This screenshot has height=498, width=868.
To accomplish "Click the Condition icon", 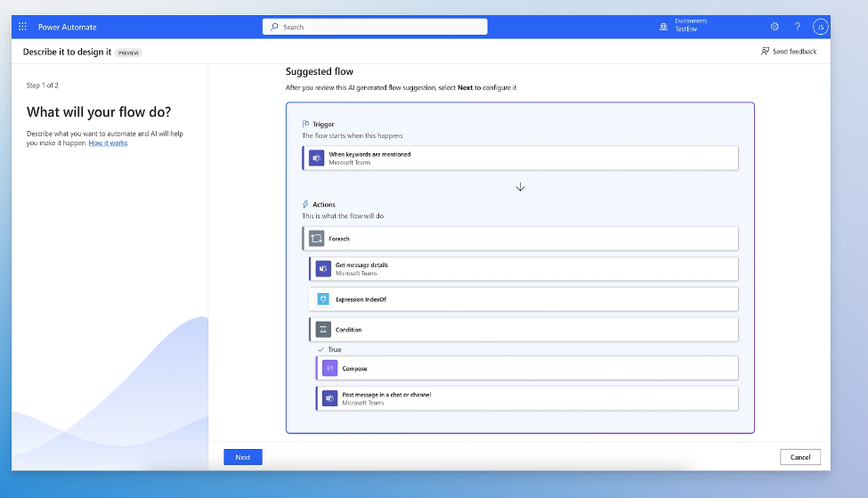I will point(323,330).
